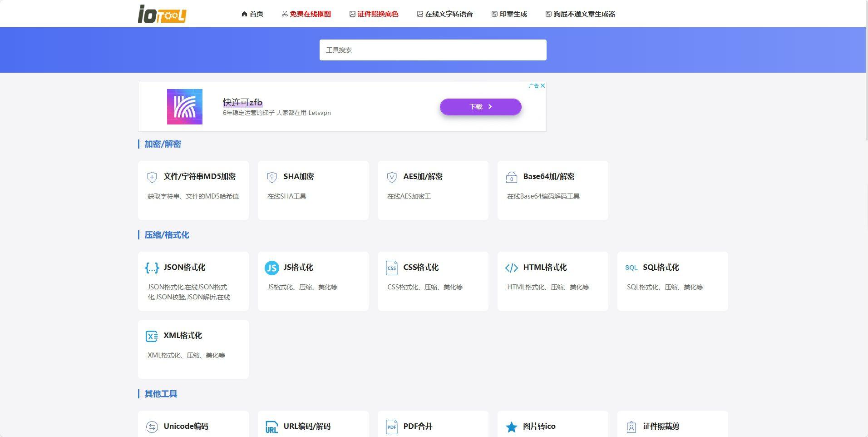Click the 图片转ico star icon
The image size is (868, 437).
coord(512,427)
